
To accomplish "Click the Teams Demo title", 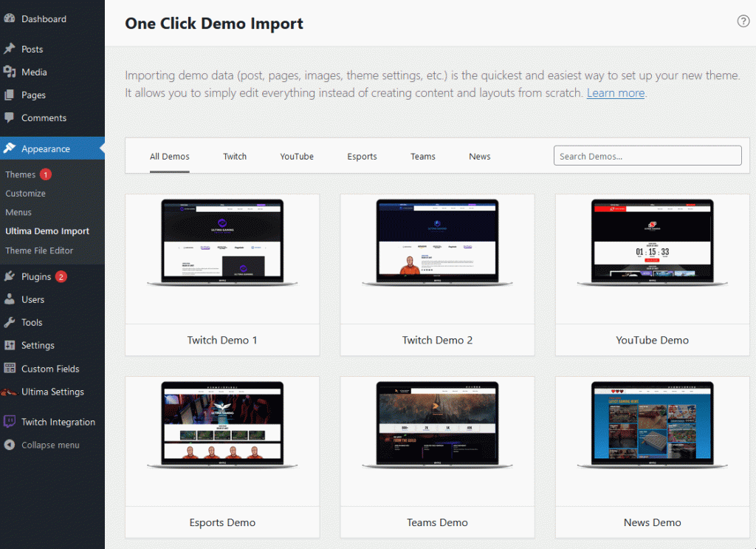I will coord(437,522).
